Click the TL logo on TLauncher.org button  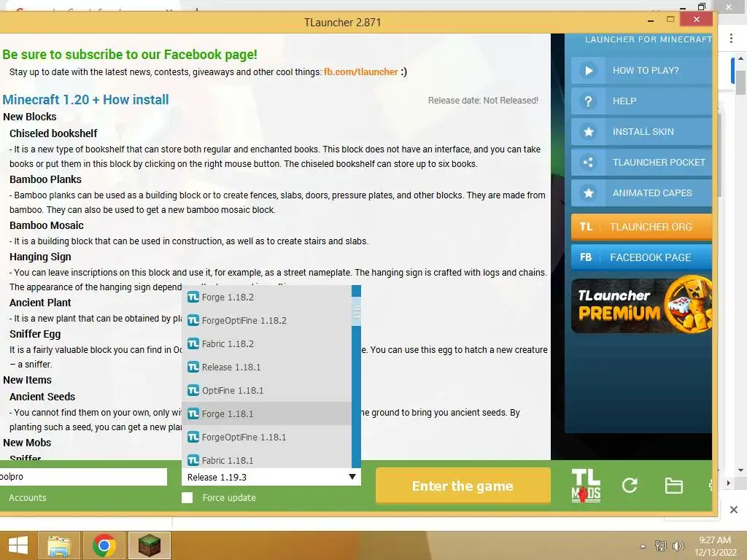(x=586, y=227)
